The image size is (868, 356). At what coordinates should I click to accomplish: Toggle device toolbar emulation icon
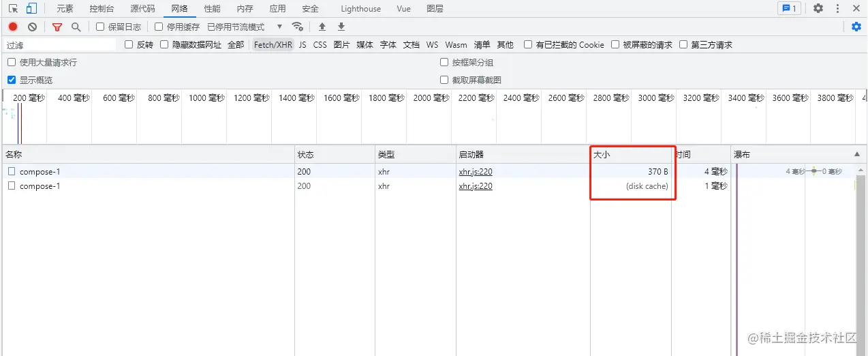click(x=31, y=9)
